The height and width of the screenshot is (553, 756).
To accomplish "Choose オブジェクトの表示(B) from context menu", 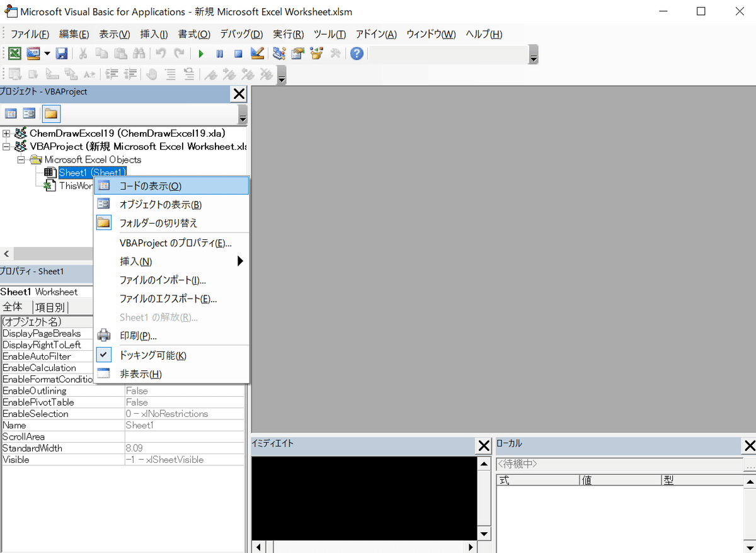I will point(171,205).
